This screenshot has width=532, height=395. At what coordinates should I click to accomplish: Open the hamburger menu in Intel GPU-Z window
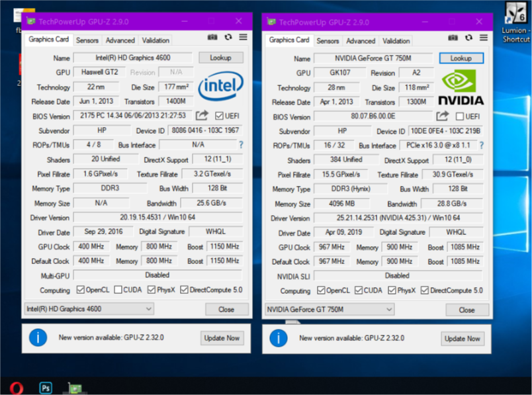[244, 37]
